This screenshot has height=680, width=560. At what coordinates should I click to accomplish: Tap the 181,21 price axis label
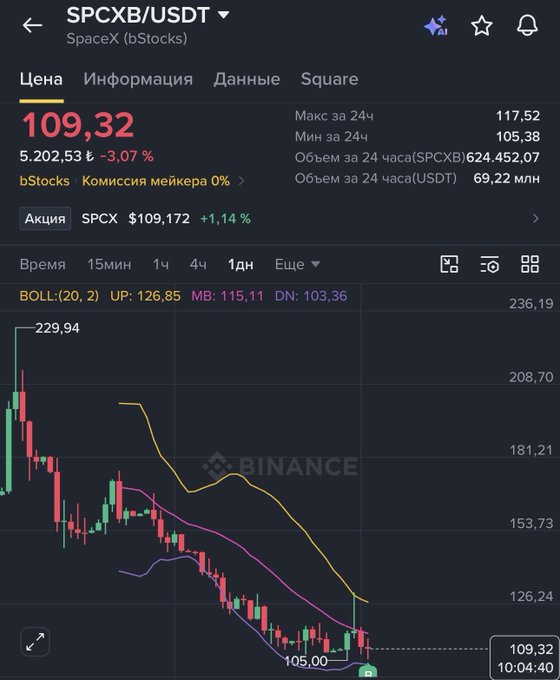pyautogui.click(x=531, y=450)
